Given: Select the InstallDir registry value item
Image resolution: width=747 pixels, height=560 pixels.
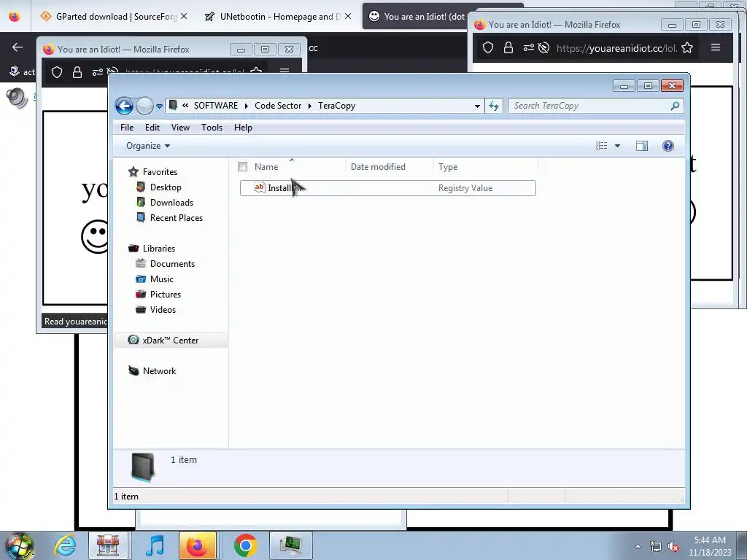Looking at the screenshot, I should point(388,188).
